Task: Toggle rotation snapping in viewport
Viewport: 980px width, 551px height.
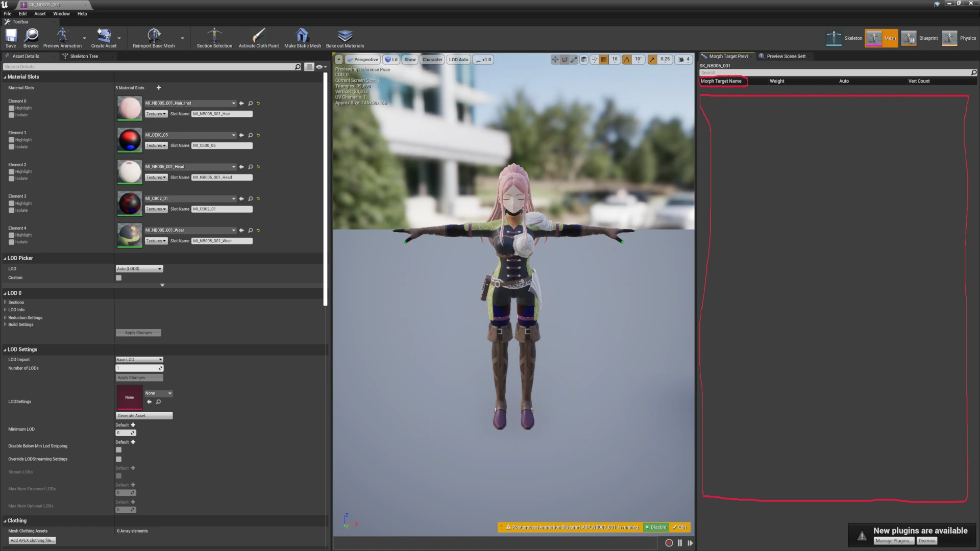Action: (627, 60)
